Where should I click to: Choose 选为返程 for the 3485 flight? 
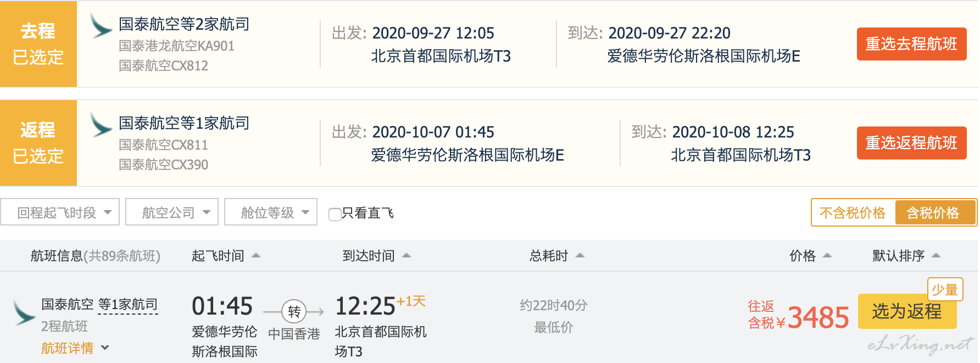[x=907, y=312]
